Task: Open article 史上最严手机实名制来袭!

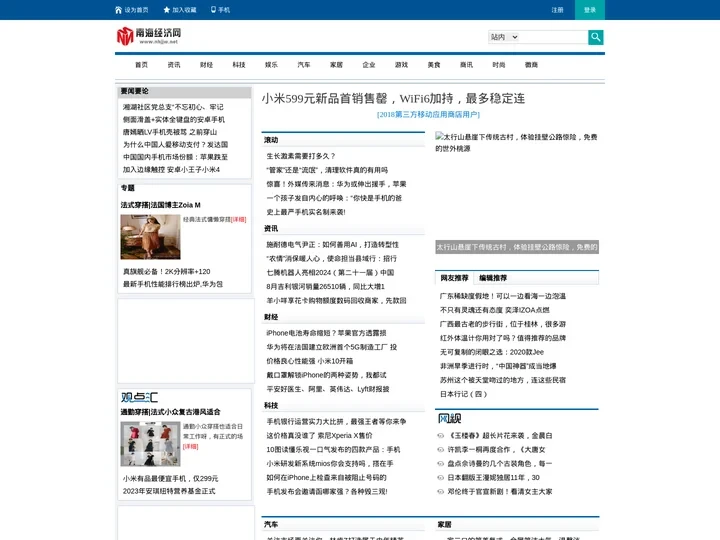Action: [306, 212]
